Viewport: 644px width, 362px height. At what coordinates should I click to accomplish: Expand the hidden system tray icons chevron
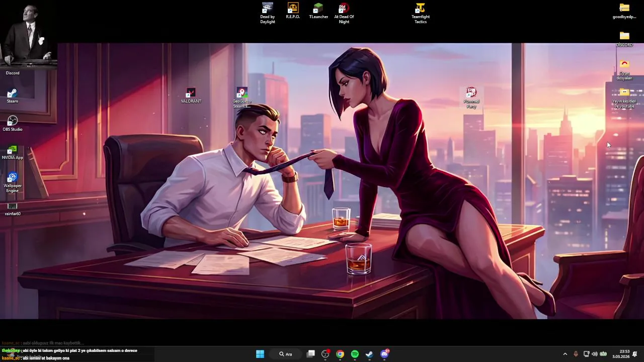pos(565,354)
